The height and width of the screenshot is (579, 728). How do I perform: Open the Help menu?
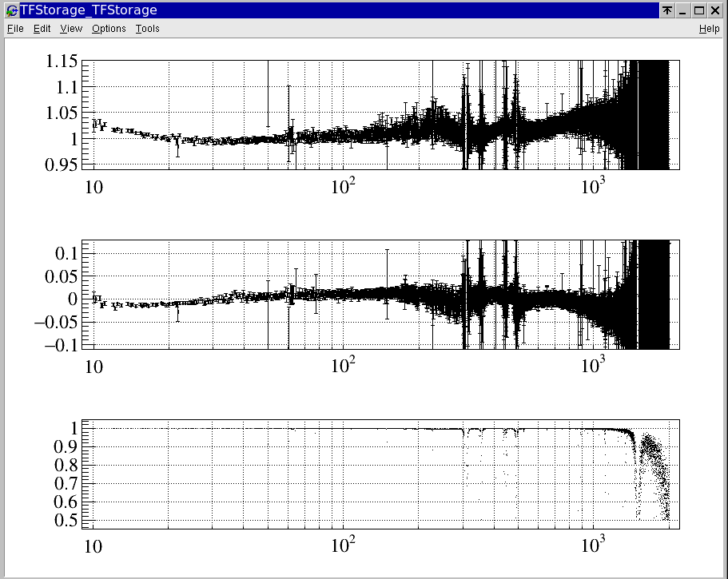tap(709, 29)
